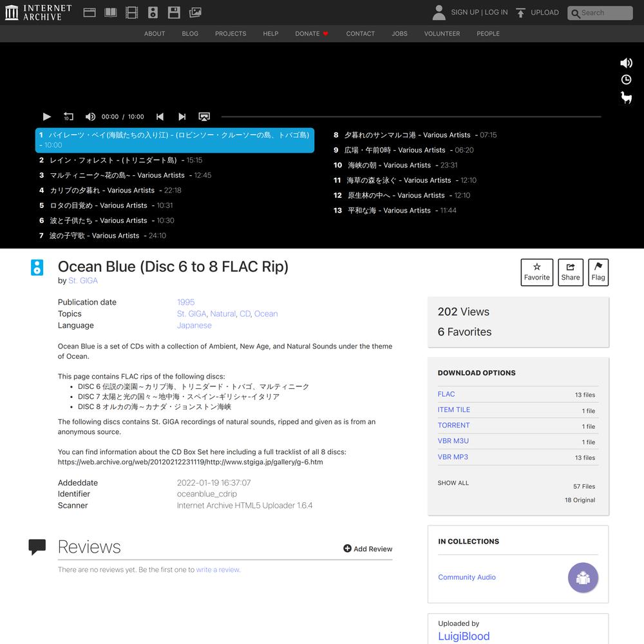Select track 7 波の子守歌
Screen dimensions: 644x644
(x=102, y=236)
